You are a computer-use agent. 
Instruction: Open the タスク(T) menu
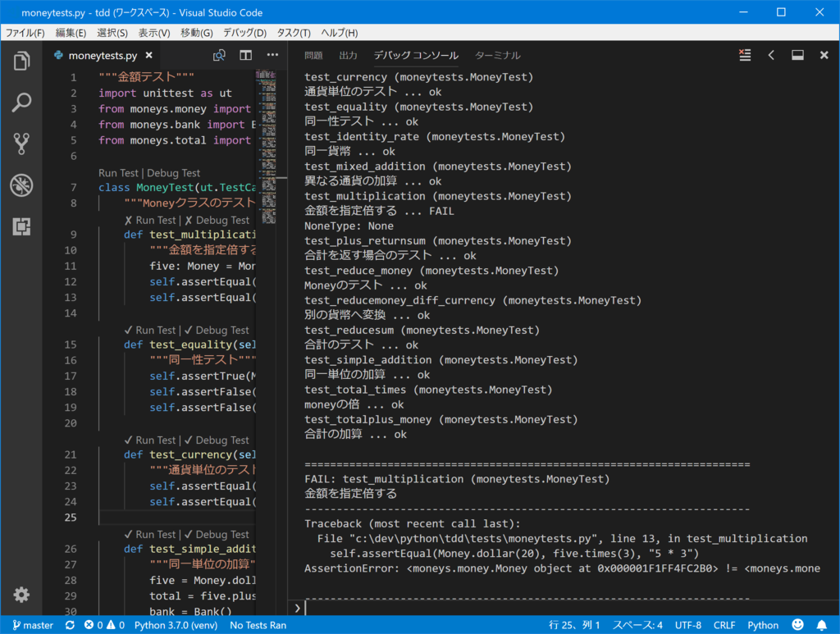coord(294,33)
